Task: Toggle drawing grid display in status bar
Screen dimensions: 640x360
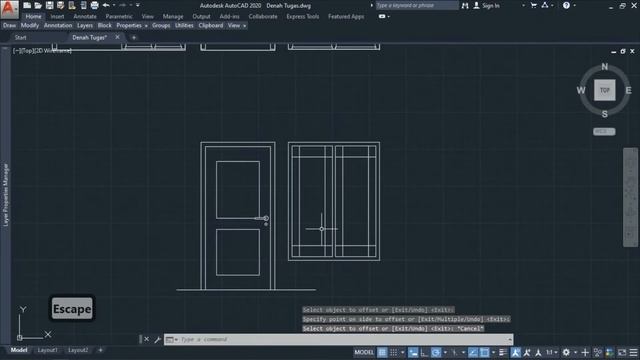Action: [382, 352]
